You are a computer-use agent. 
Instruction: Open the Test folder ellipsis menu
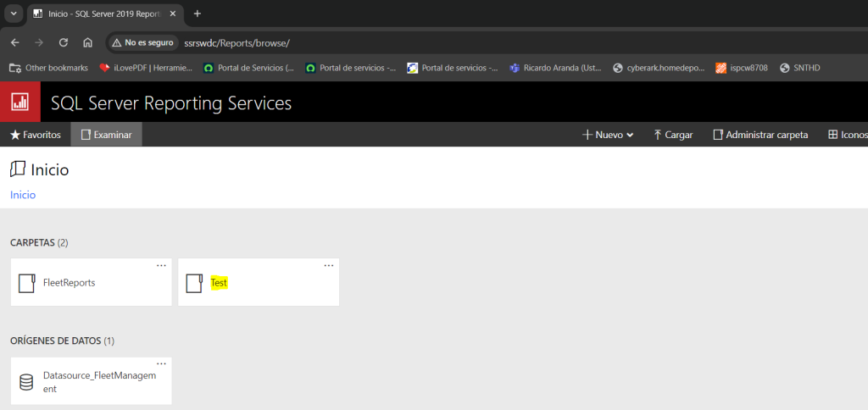coord(329,266)
